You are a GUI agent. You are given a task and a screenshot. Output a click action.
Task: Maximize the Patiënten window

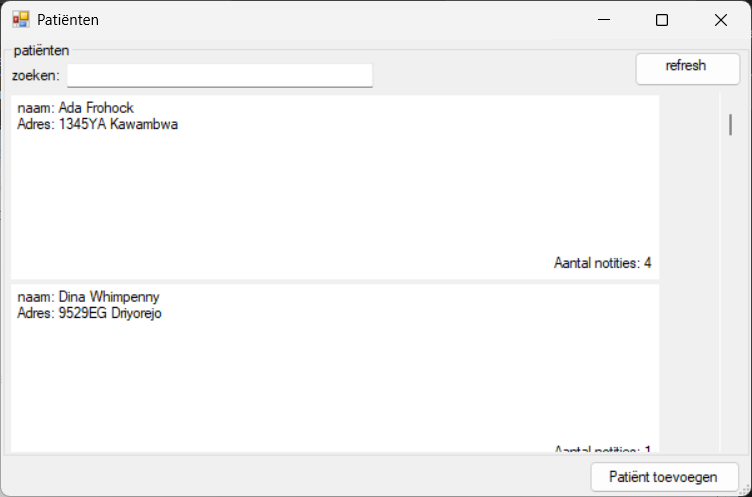661,20
